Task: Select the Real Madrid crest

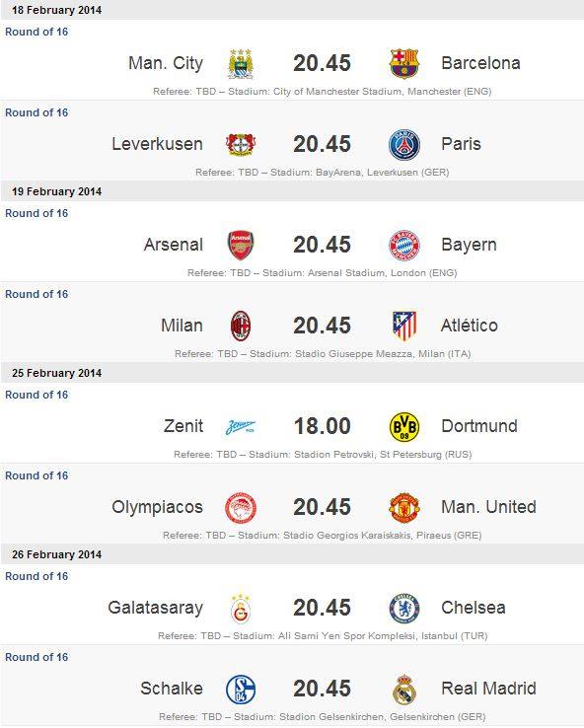Action: [x=404, y=689]
